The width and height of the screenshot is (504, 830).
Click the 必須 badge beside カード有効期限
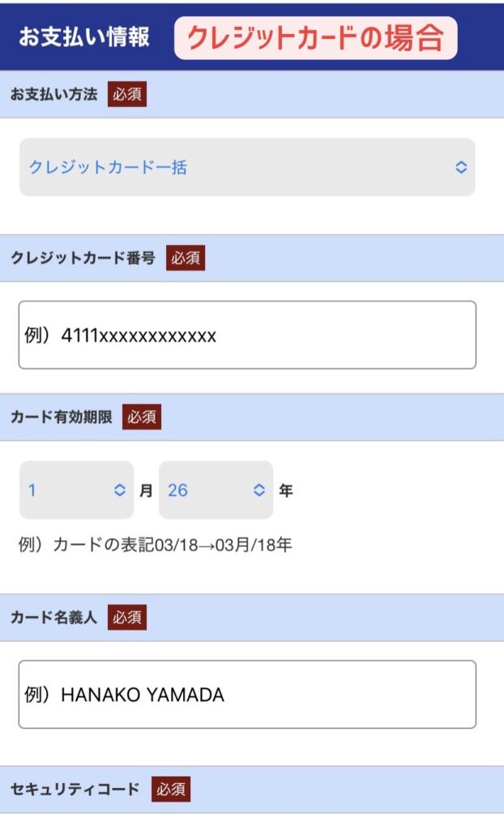pyautogui.click(x=143, y=418)
